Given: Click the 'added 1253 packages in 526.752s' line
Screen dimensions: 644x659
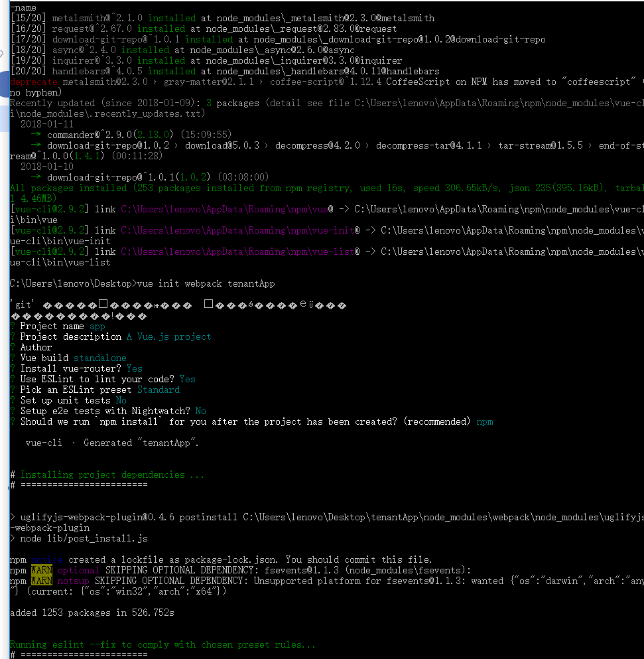Looking at the screenshot, I should (x=92, y=613).
